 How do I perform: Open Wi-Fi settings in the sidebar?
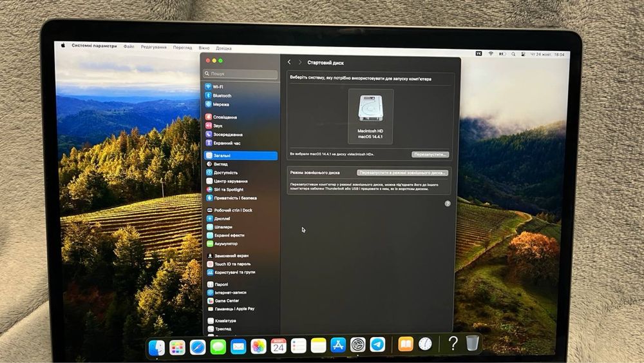pos(241,87)
